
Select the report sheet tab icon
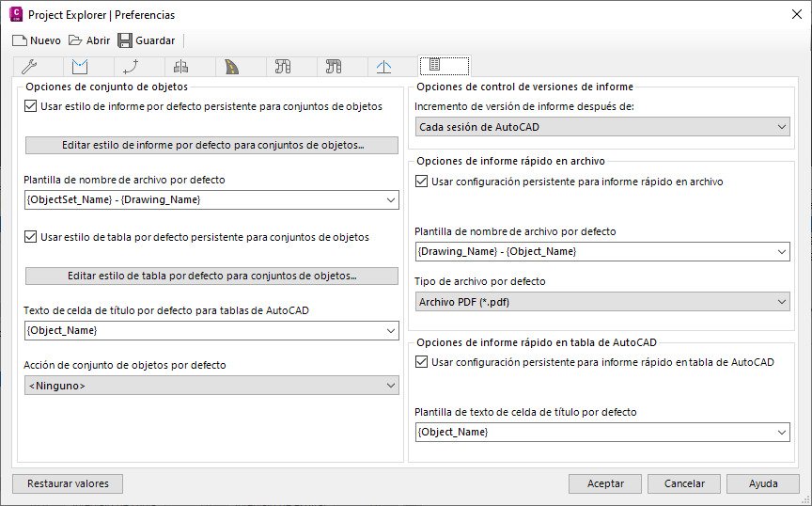coord(433,66)
